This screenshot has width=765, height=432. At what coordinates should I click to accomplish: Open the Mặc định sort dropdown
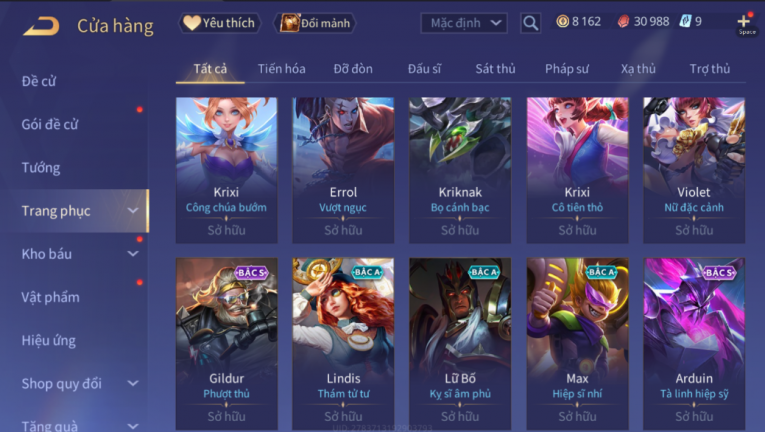coord(464,23)
